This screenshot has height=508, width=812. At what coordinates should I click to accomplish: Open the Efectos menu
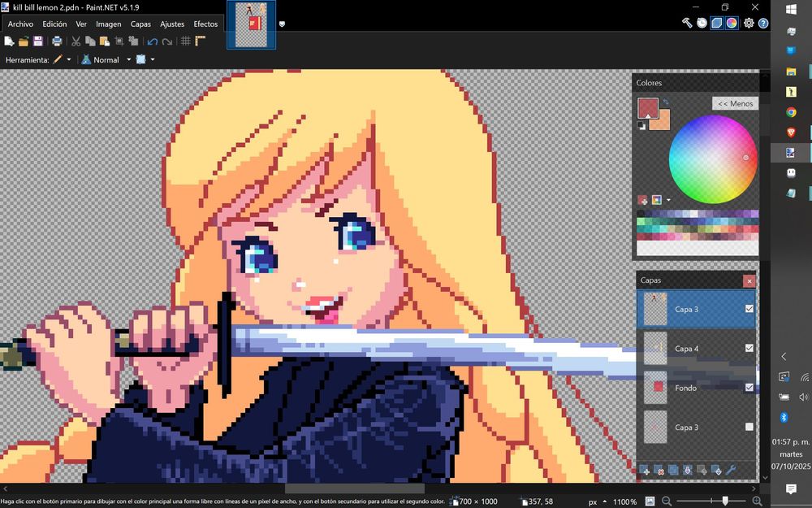click(205, 24)
